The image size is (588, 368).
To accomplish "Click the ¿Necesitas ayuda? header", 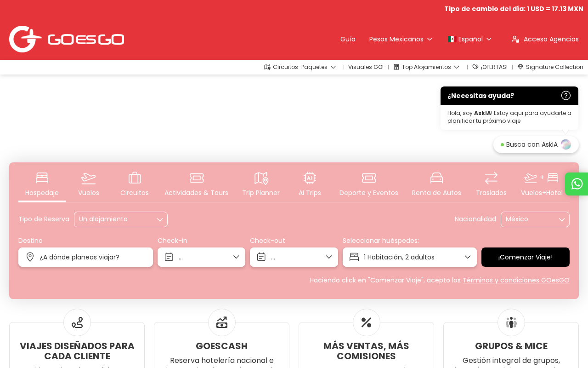I will pyautogui.click(x=509, y=96).
